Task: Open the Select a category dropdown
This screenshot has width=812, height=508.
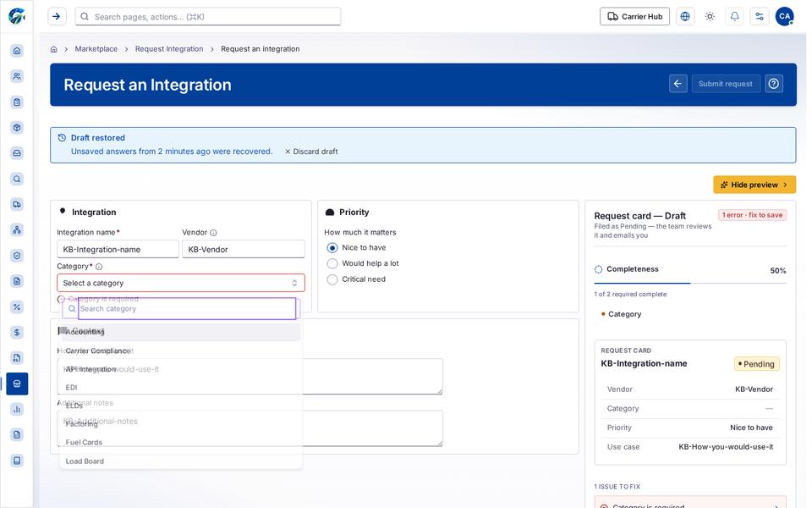Action: [x=181, y=283]
